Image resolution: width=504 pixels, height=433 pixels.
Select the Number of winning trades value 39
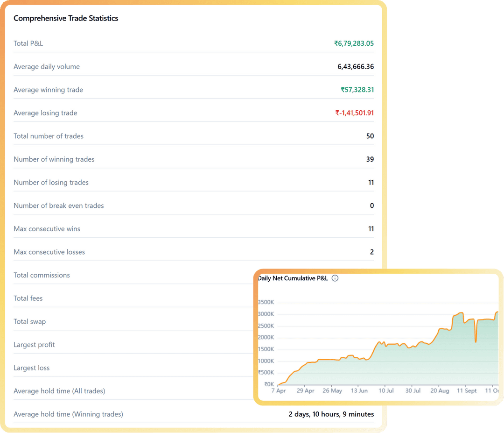[x=370, y=159]
